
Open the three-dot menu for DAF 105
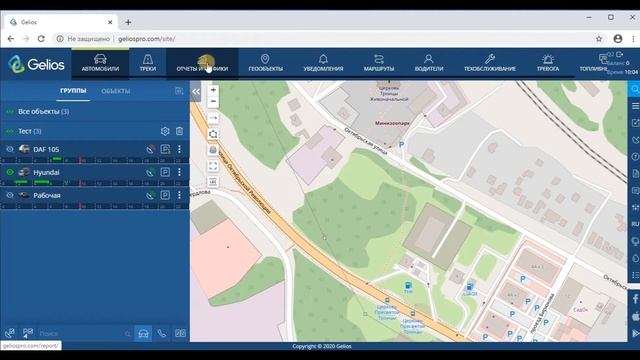click(x=179, y=149)
